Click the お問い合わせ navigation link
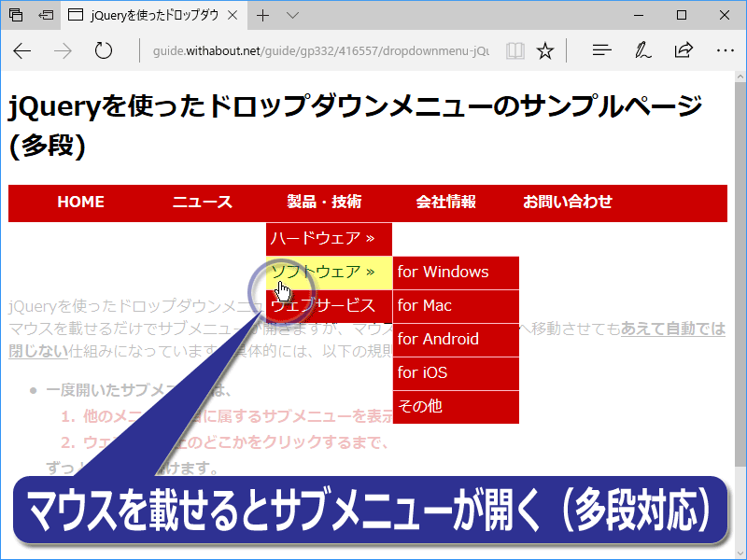 coord(568,202)
